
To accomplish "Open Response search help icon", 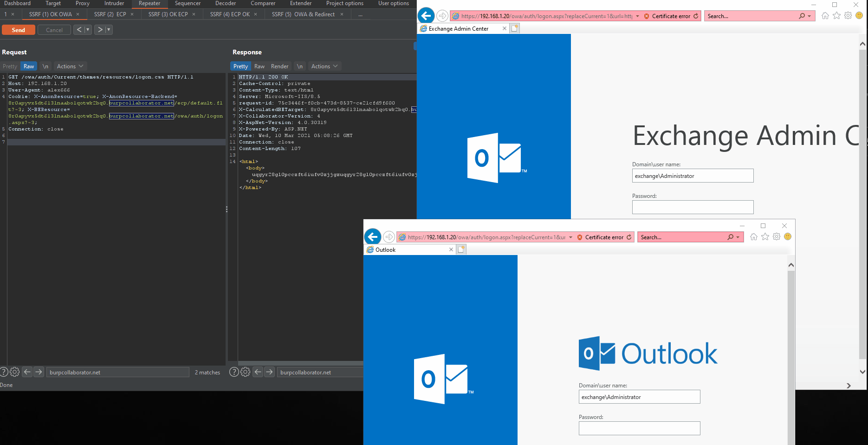I will click(x=234, y=372).
